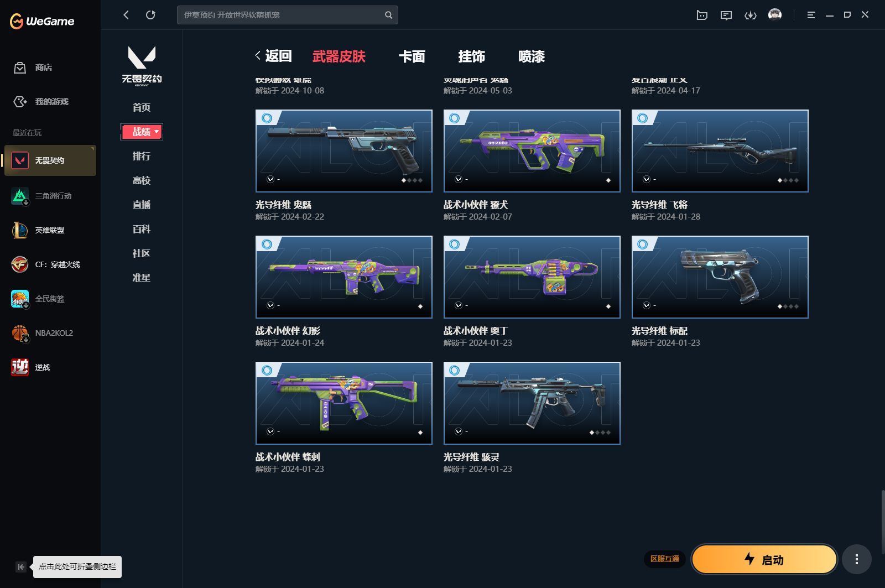Open 社区 from the game navigation menu
This screenshot has height=588, width=885.
coord(142,253)
